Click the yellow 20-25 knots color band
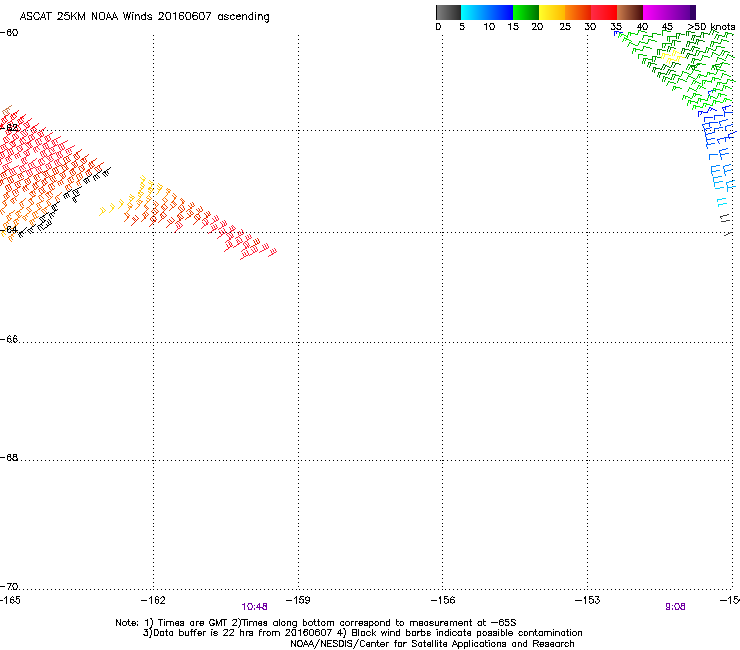 552,12
